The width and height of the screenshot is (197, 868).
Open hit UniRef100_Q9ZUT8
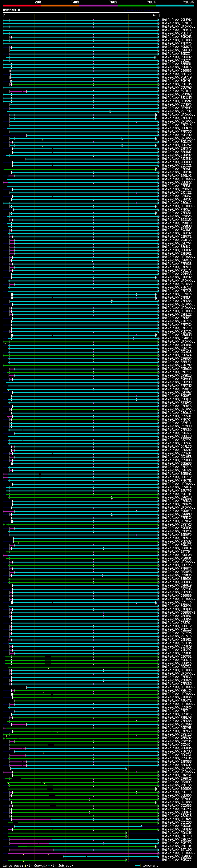[176, 23]
